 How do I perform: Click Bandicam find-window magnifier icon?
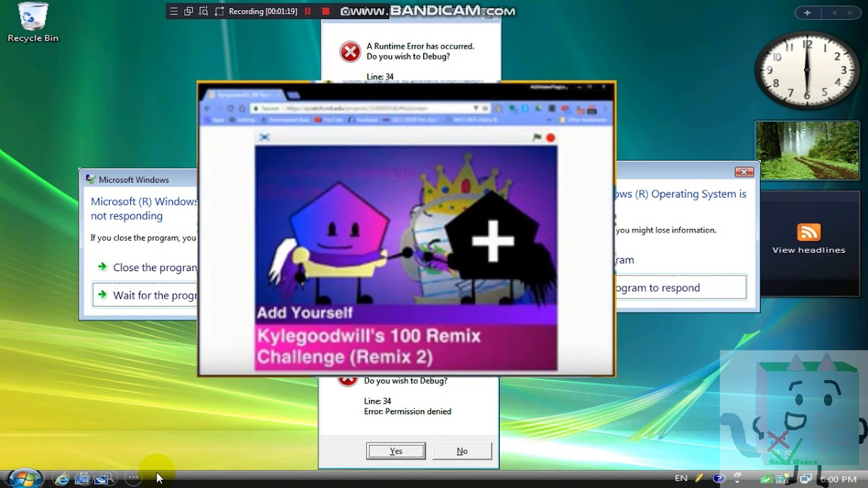pos(203,11)
